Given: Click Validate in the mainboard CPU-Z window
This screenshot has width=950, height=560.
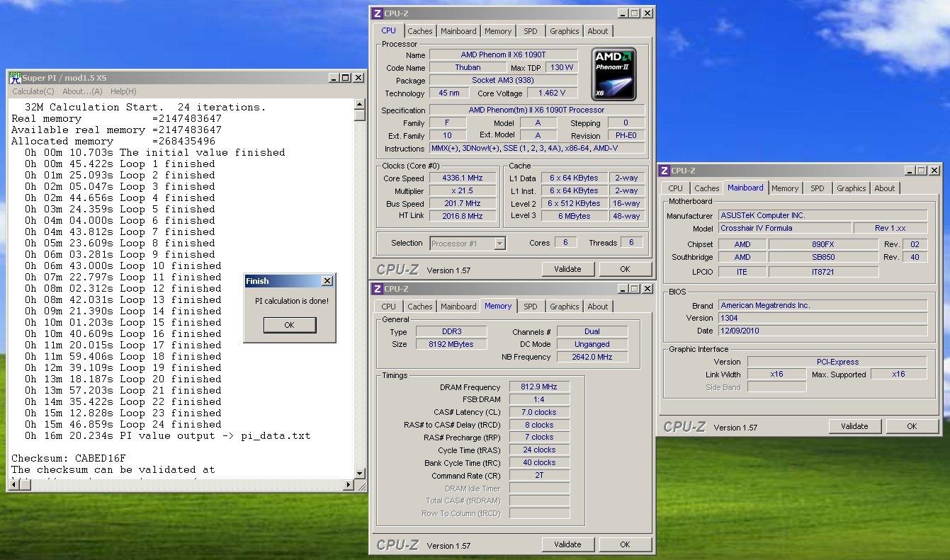Looking at the screenshot, I should coord(854,426).
